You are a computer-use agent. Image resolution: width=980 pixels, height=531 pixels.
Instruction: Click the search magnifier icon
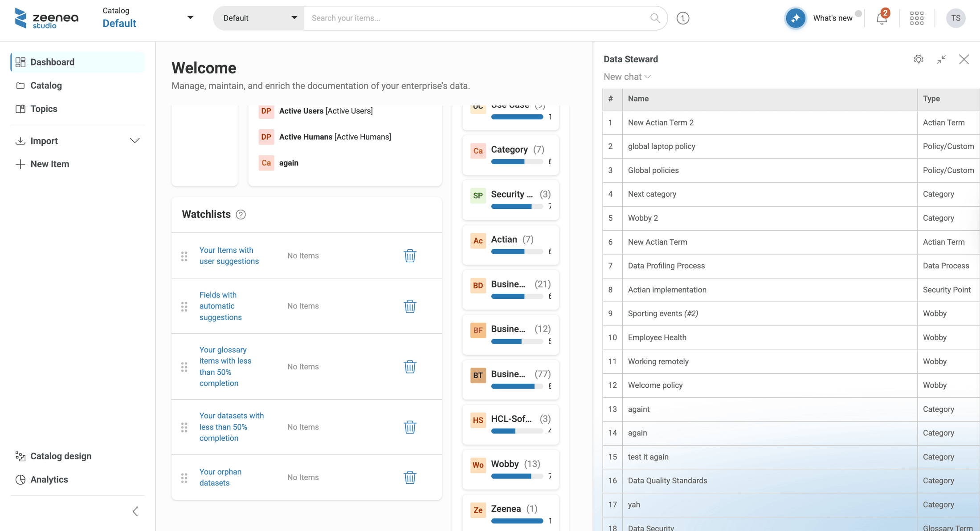pos(655,18)
